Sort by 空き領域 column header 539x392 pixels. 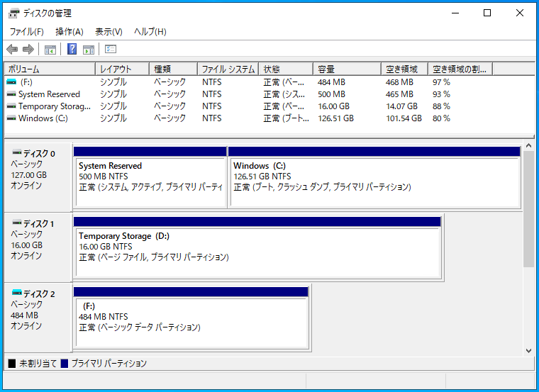(404, 69)
